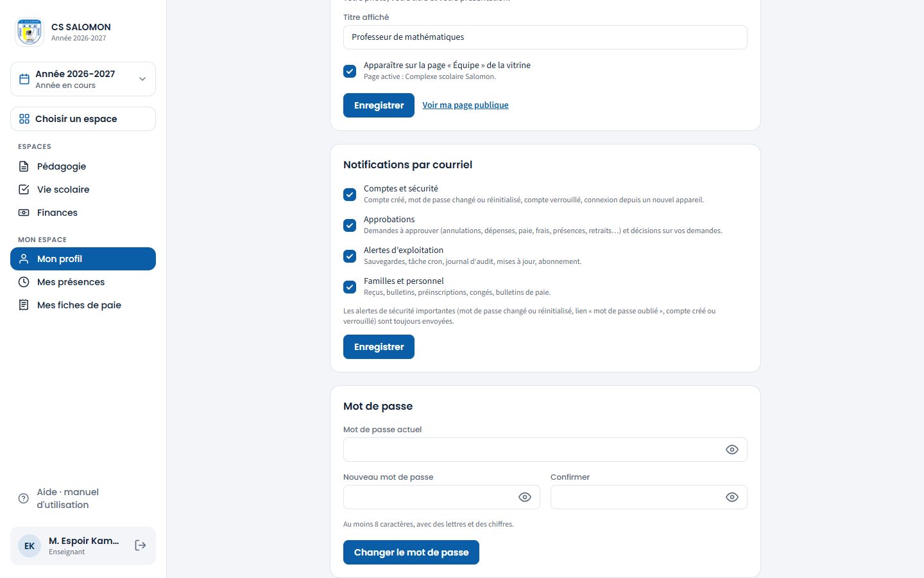Focus the Mot de passe actuel field
This screenshot has width=924, height=578.
(x=545, y=450)
